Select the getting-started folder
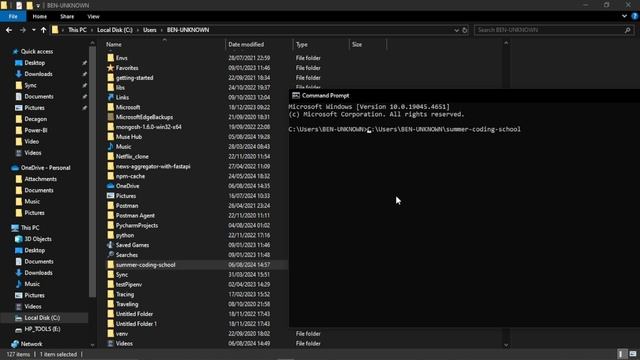The image size is (640, 360). [134, 78]
